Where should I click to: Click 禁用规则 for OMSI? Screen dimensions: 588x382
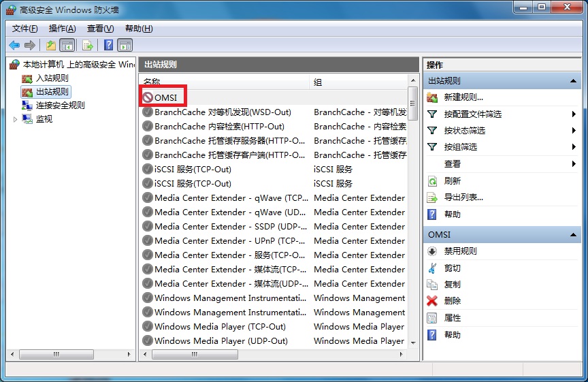461,251
